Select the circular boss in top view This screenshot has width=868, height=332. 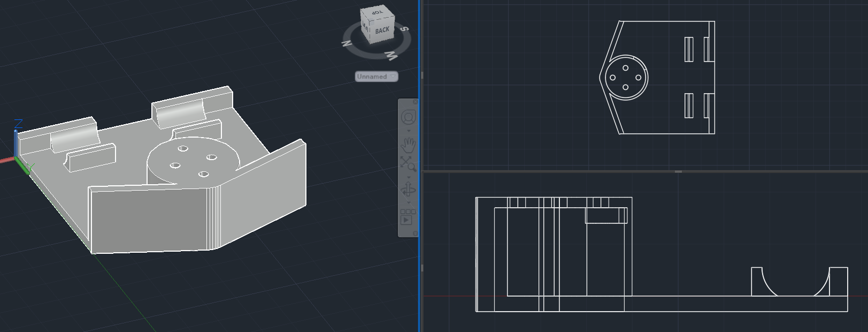626,77
